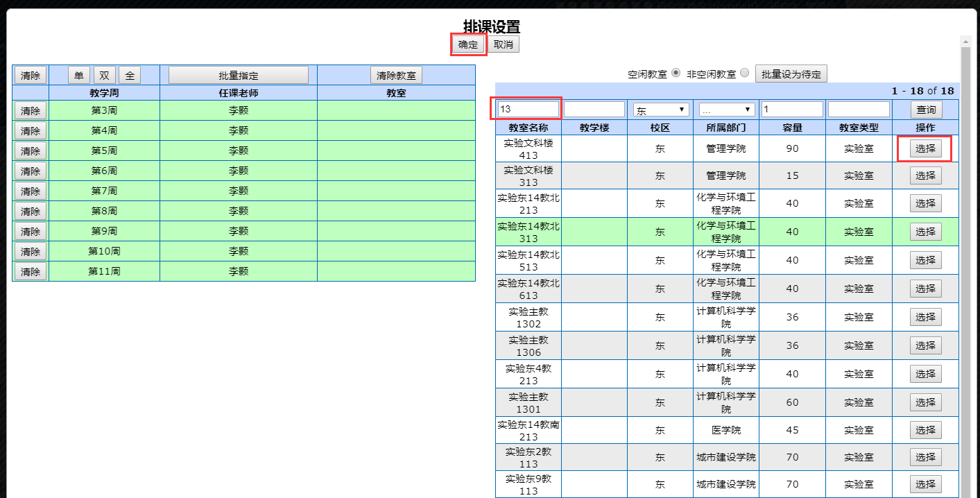
Task: Focus the 教室名称 filter field containing 13
Action: (528, 109)
